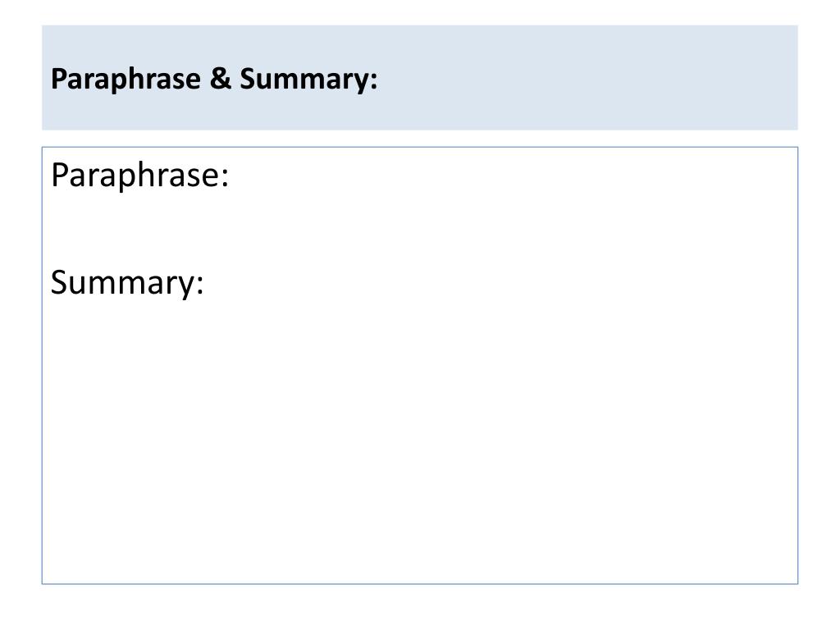Click the bottom border of the content box
Screen dimensions: 840x630
pyautogui.click(x=420, y=584)
